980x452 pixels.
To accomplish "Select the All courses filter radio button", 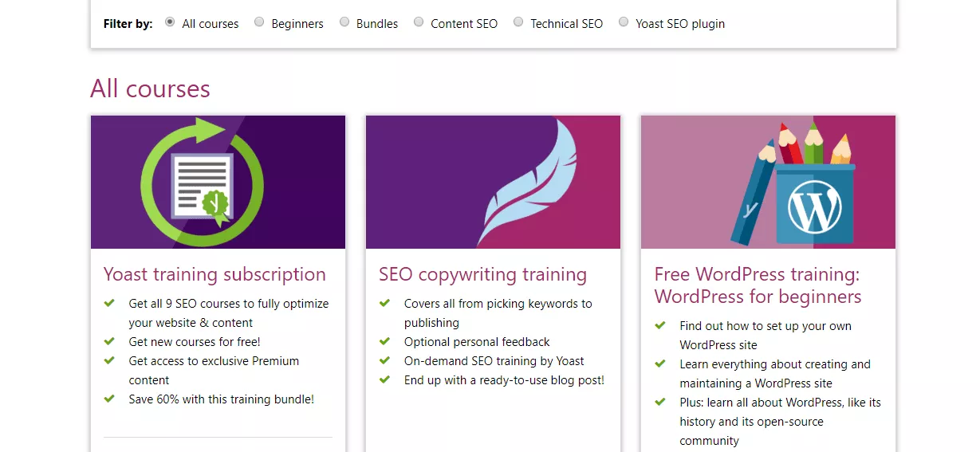I will pyautogui.click(x=170, y=22).
